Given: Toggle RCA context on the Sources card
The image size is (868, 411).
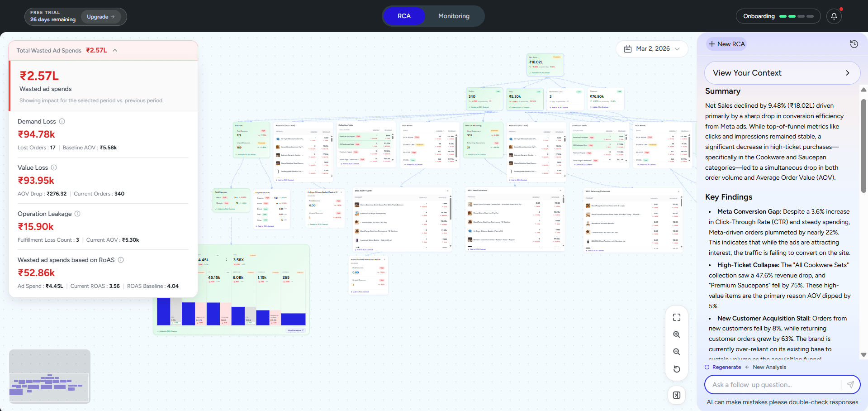Looking at the screenshot, I should 246,154.
